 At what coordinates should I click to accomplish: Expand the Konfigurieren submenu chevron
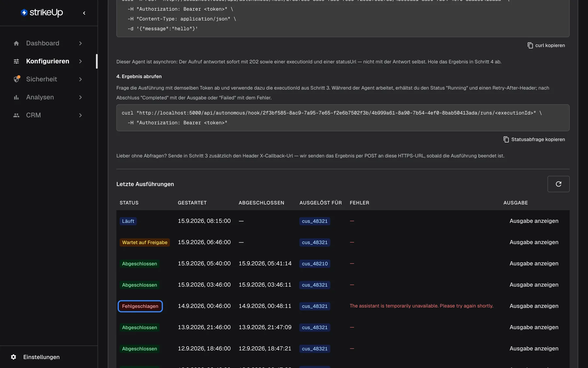click(x=80, y=61)
